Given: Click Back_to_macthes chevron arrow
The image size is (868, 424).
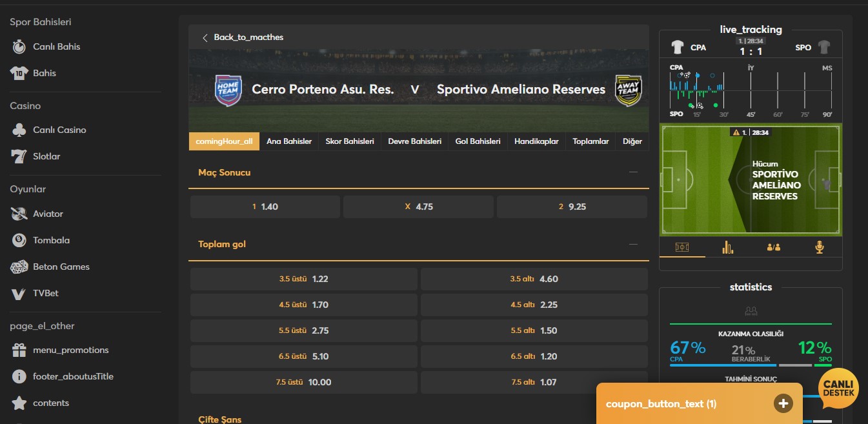Looking at the screenshot, I should point(205,37).
